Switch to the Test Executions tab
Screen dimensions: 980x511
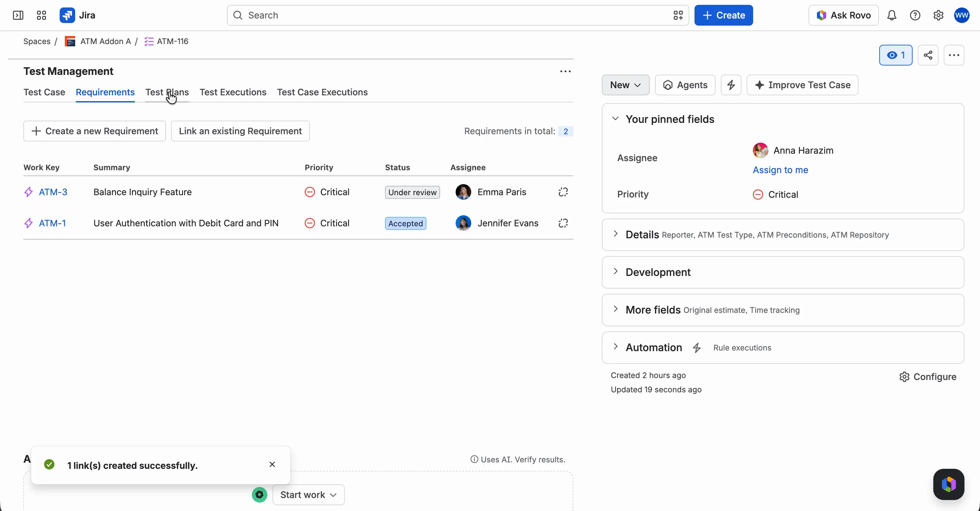[x=233, y=92]
